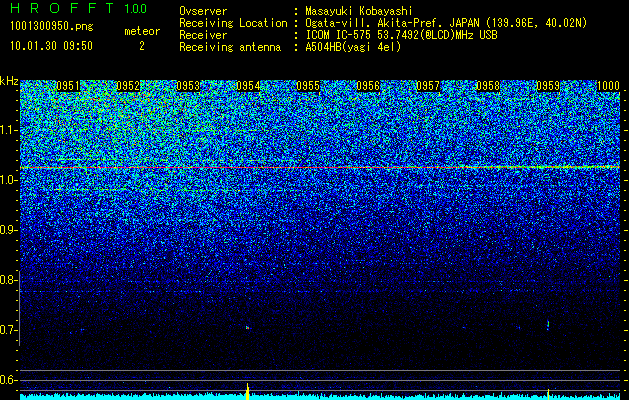Click the meteor label
The height and width of the screenshot is (400, 629).
(x=142, y=31)
